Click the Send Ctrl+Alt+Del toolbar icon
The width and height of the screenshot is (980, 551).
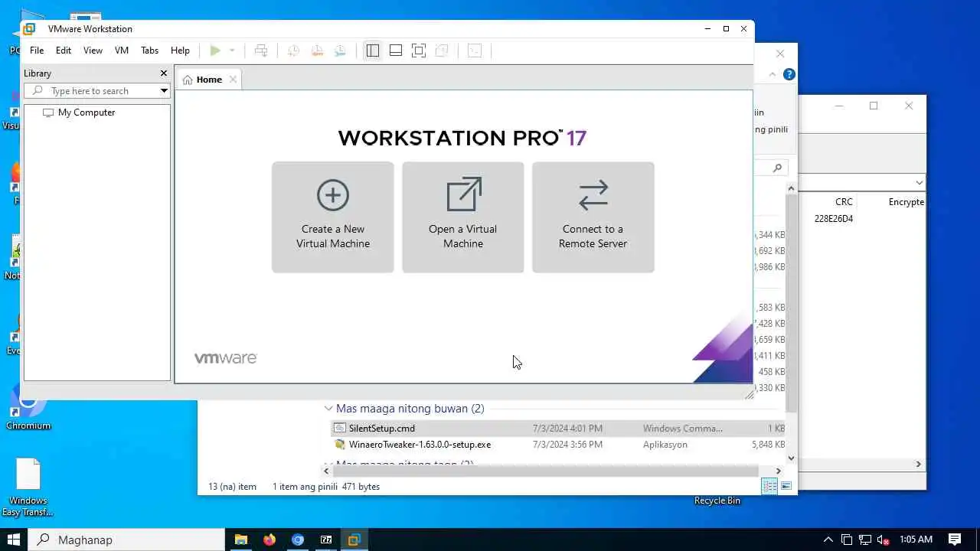click(261, 51)
